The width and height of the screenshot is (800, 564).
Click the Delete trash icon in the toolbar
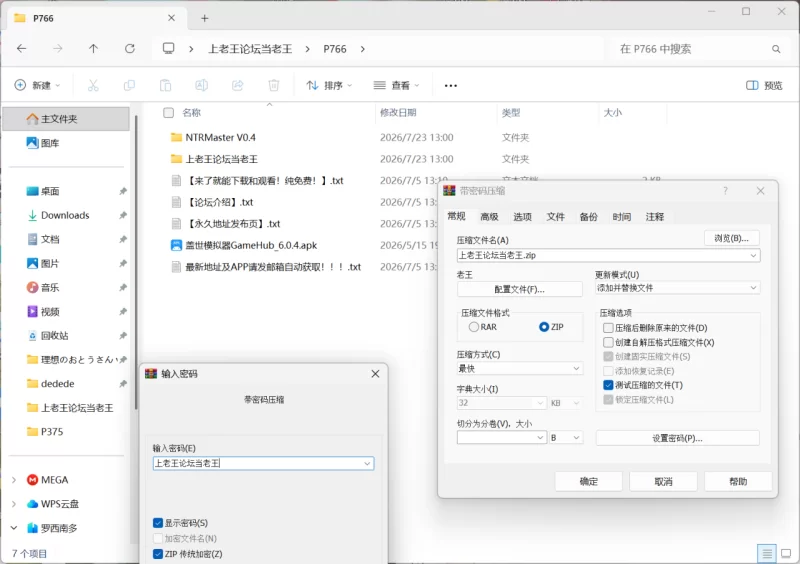(274, 85)
